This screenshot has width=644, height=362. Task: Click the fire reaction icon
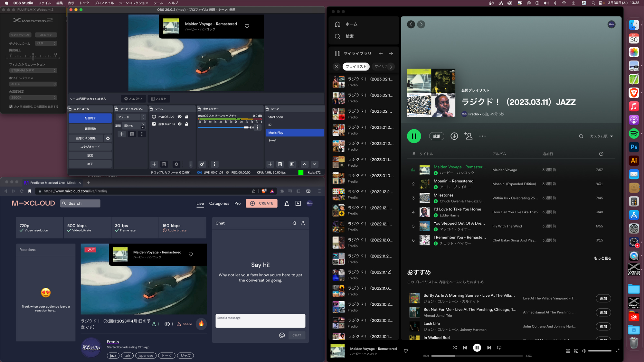(201, 323)
